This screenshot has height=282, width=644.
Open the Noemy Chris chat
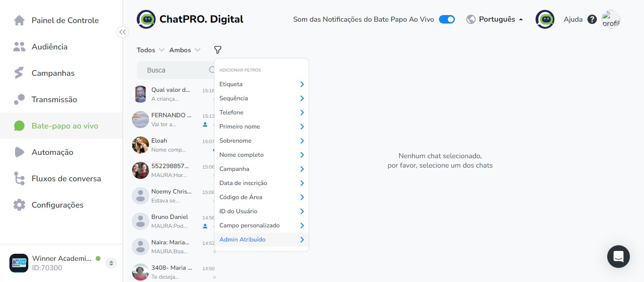pos(173,196)
